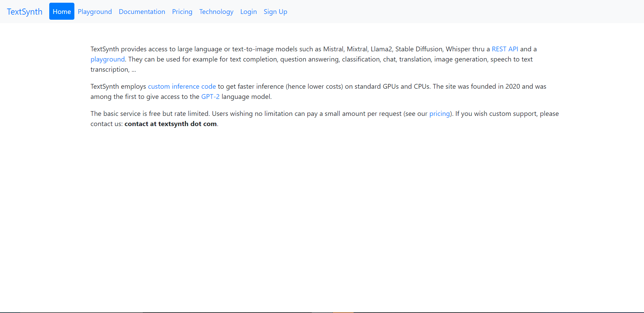
Task: Go to the Documentation menu item
Action: pos(142,12)
